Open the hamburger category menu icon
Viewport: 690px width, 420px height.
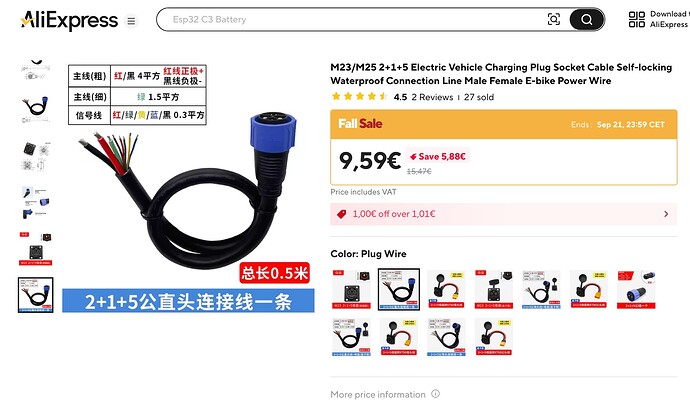(x=131, y=21)
